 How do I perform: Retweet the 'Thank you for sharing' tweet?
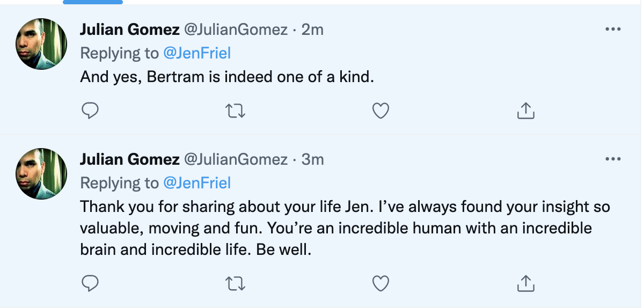[235, 283]
